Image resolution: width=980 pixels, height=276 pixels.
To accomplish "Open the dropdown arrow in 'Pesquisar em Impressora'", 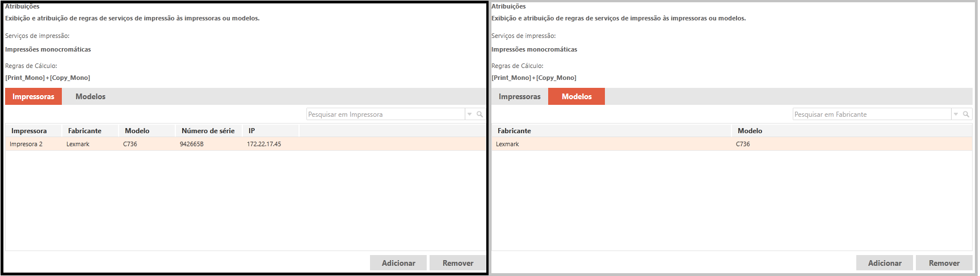I will point(469,114).
